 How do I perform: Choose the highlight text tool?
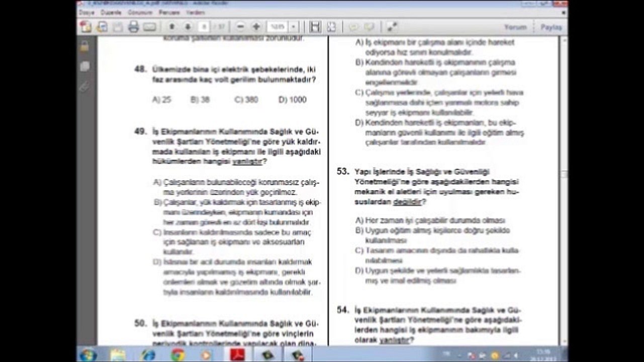[x=370, y=27]
